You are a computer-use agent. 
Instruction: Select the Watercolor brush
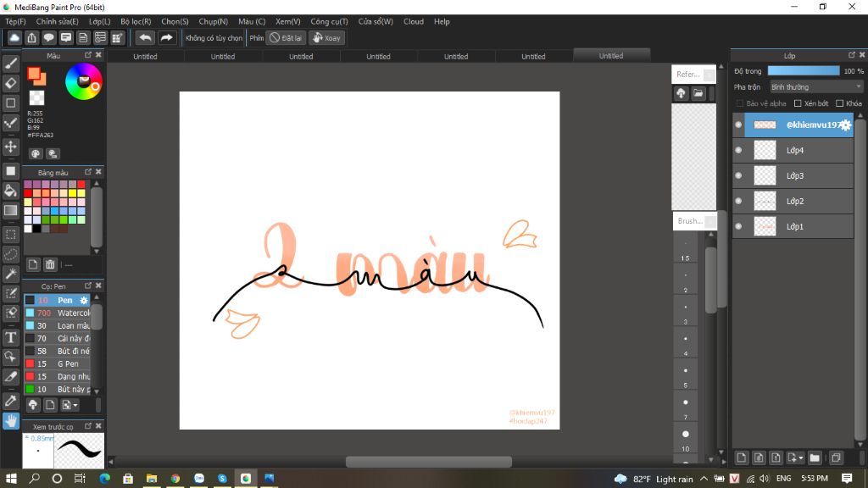(57, 313)
